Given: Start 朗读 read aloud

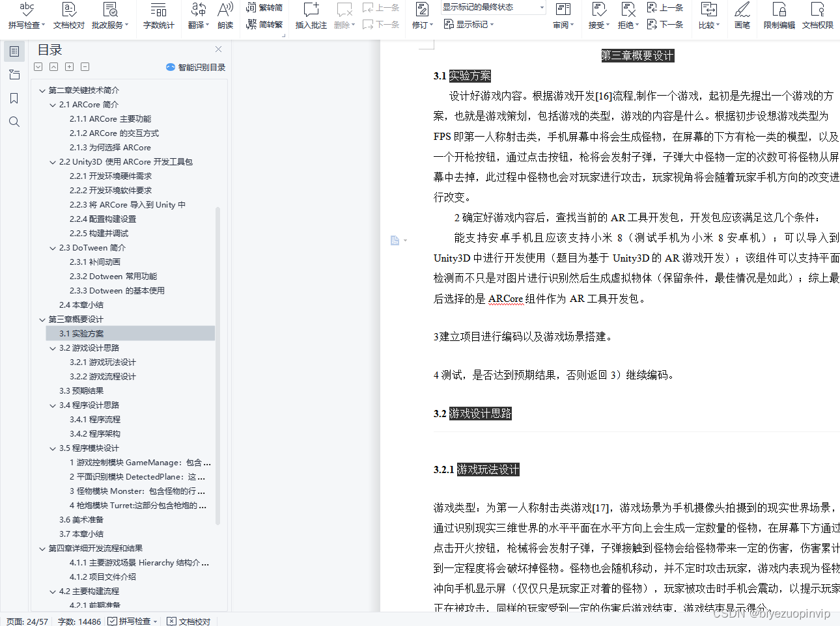Looking at the screenshot, I should 225,16.
